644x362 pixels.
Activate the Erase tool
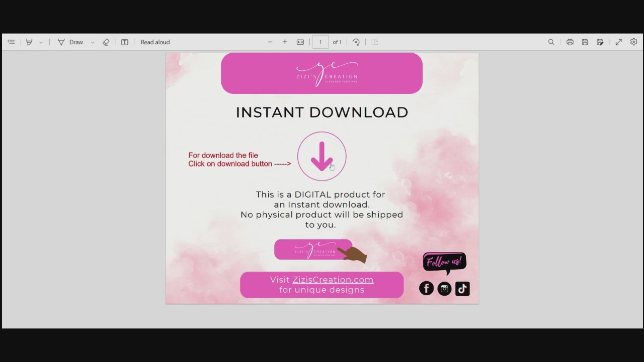tap(106, 42)
